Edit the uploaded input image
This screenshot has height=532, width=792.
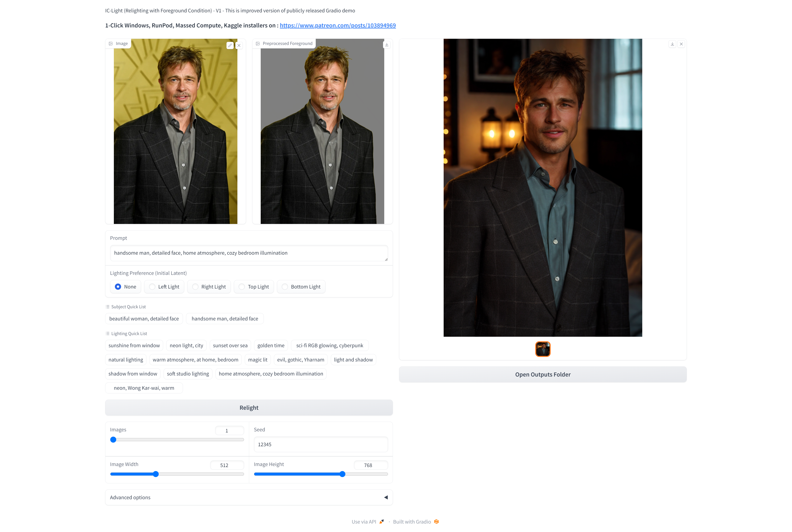(230, 45)
